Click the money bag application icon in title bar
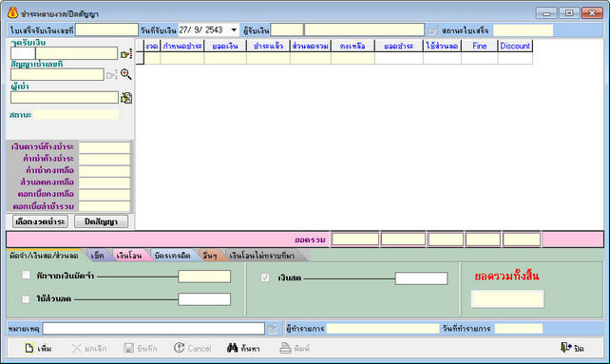This screenshot has width=610, height=364. pyautogui.click(x=12, y=13)
